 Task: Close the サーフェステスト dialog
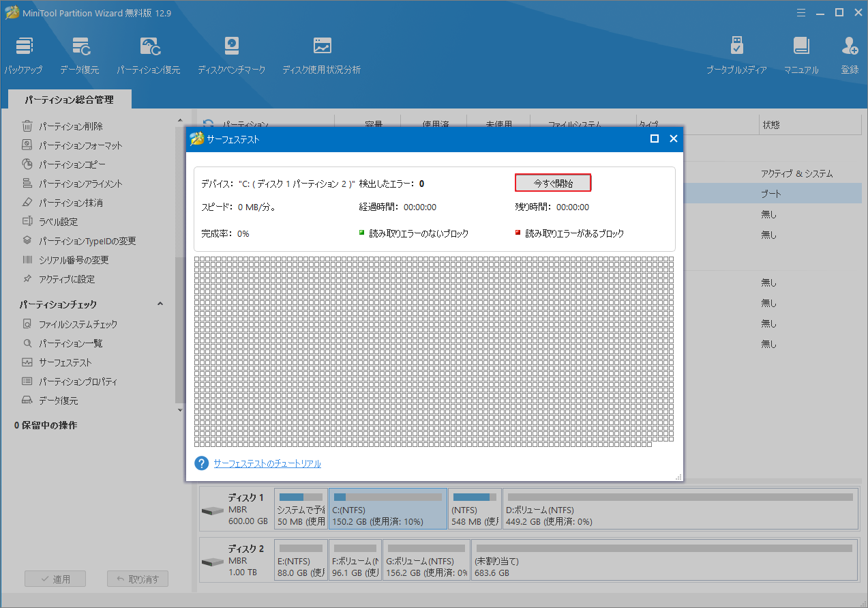click(674, 139)
